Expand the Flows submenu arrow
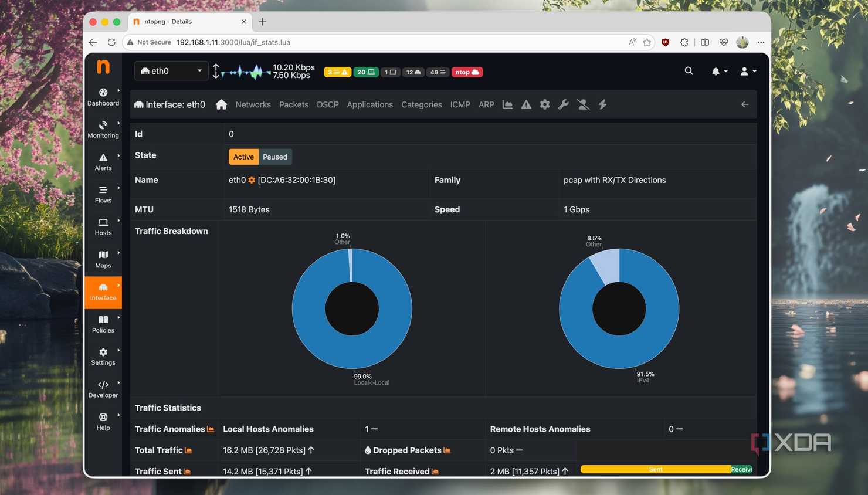This screenshot has height=495, width=868. coord(118,188)
